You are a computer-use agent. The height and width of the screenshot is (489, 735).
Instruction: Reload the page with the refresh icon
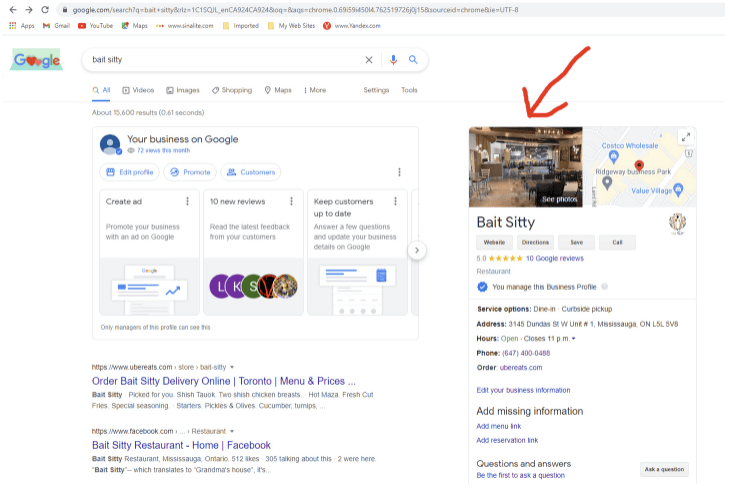pos(45,9)
